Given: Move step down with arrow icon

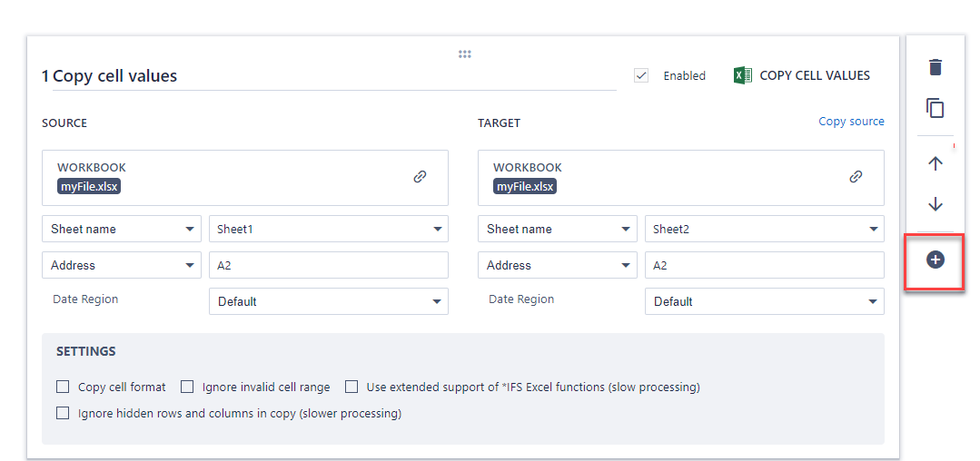Looking at the screenshot, I should [x=935, y=204].
